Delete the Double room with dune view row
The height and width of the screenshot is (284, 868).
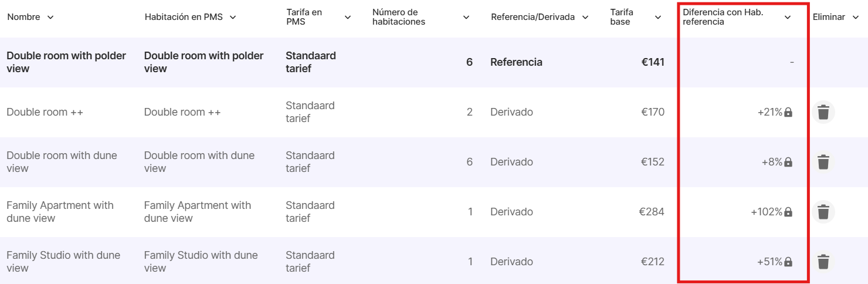[823, 162]
